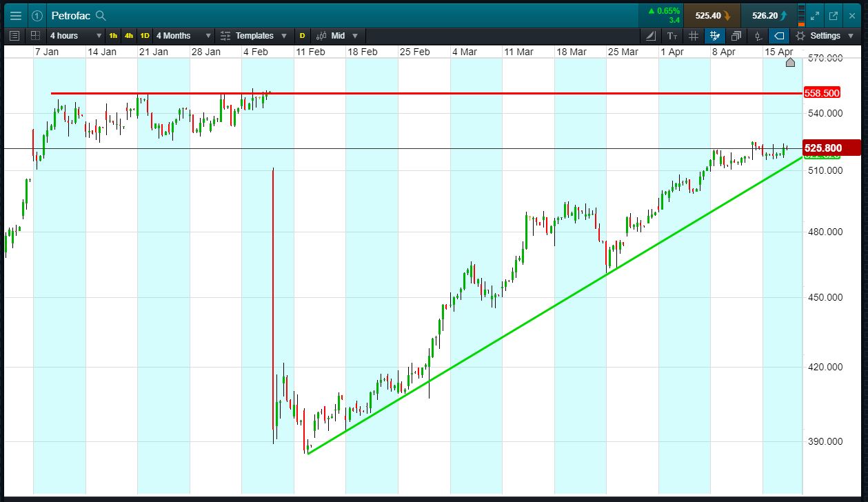Image resolution: width=868 pixels, height=502 pixels.
Task: Switch to the 4h interval shortcut
Action: tap(129, 36)
